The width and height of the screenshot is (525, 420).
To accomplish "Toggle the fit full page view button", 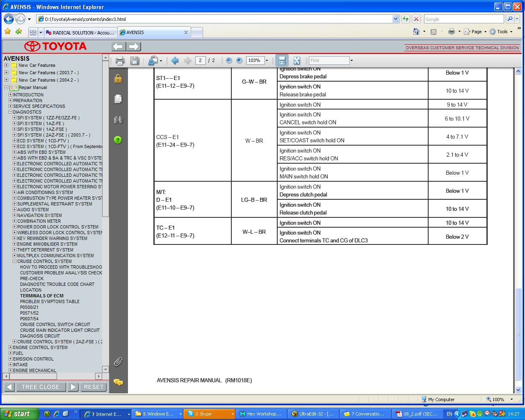I will pos(297,61).
